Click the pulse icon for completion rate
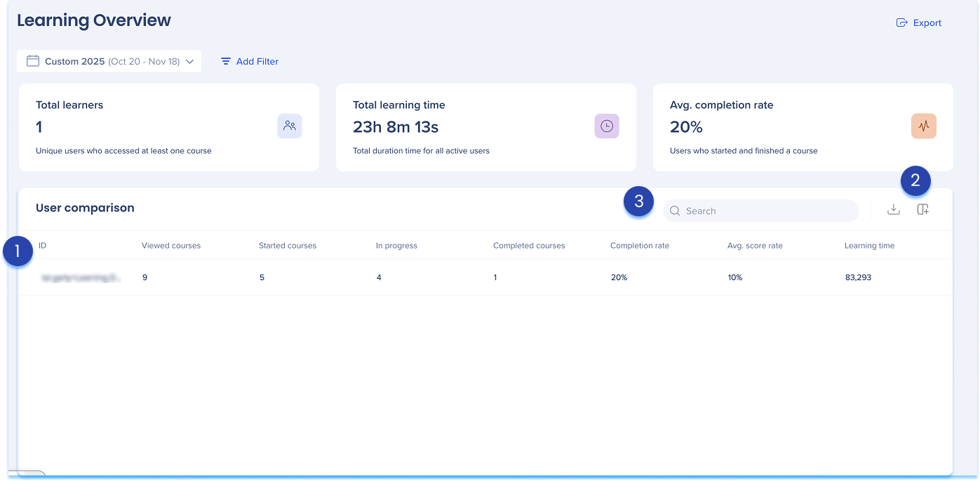This screenshot has height=481, width=980. pos(924,126)
